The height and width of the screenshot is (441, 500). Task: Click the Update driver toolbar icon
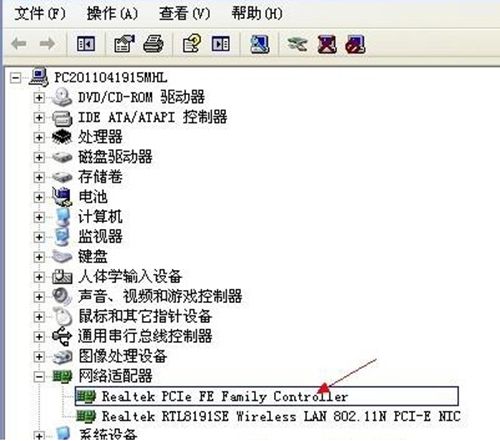(297, 44)
